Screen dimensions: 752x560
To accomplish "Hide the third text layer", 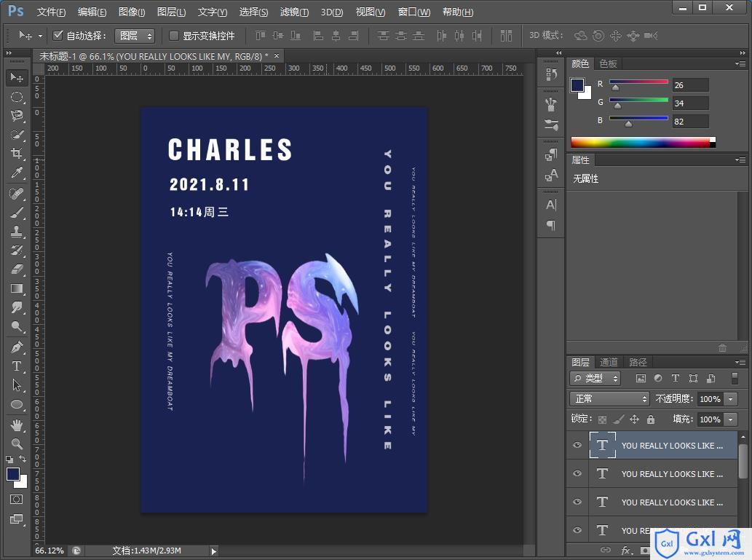I will point(577,502).
